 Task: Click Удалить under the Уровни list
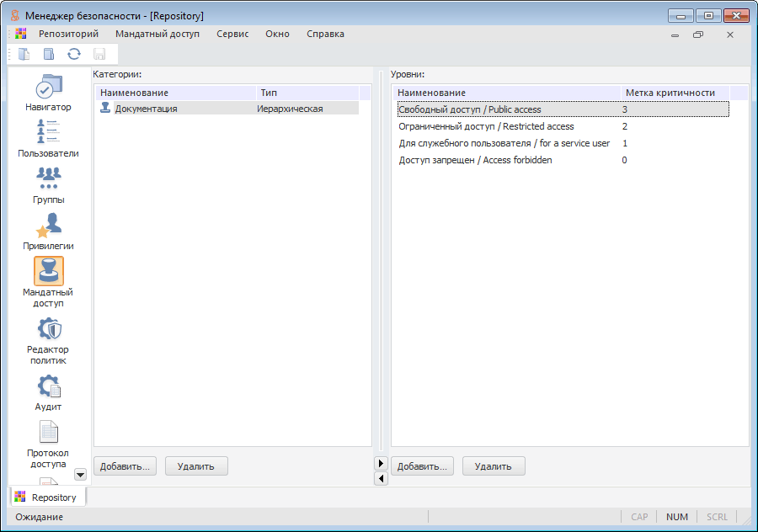(493, 466)
